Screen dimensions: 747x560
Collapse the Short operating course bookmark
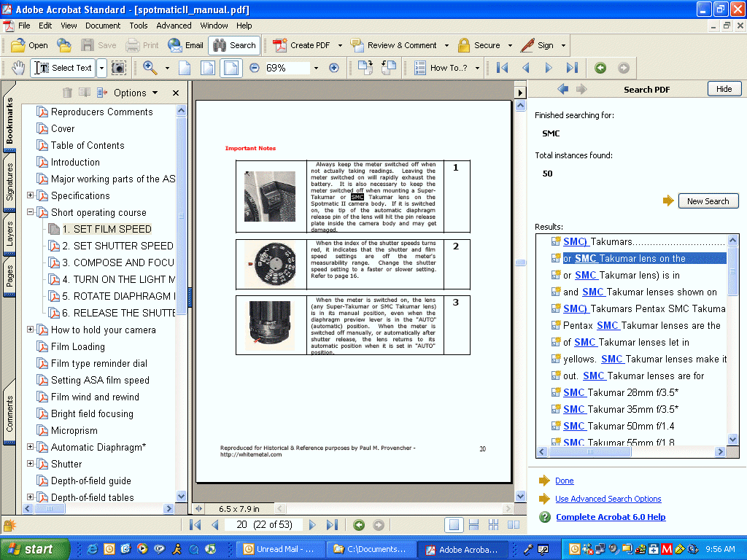click(31, 212)
